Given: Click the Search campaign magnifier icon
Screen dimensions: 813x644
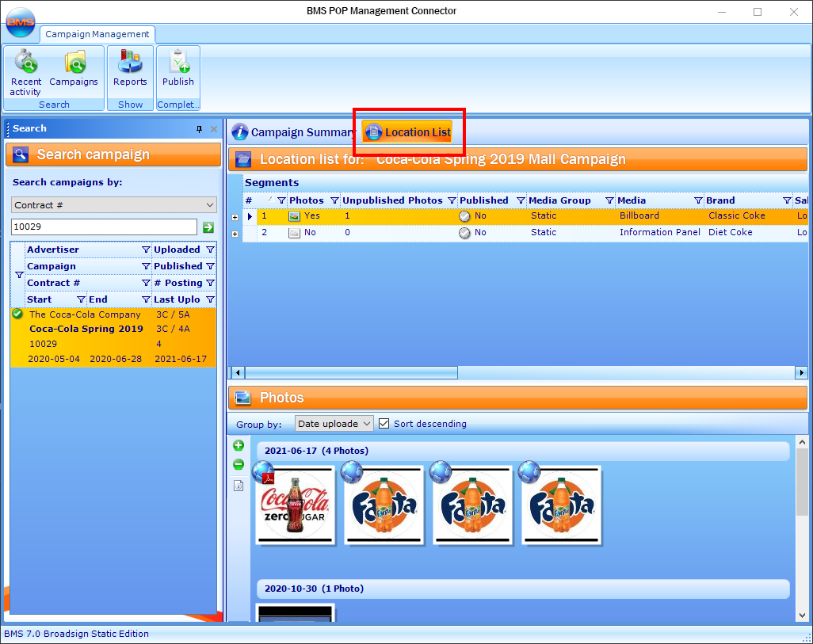Looking at the screenshot, I should 21,154.
